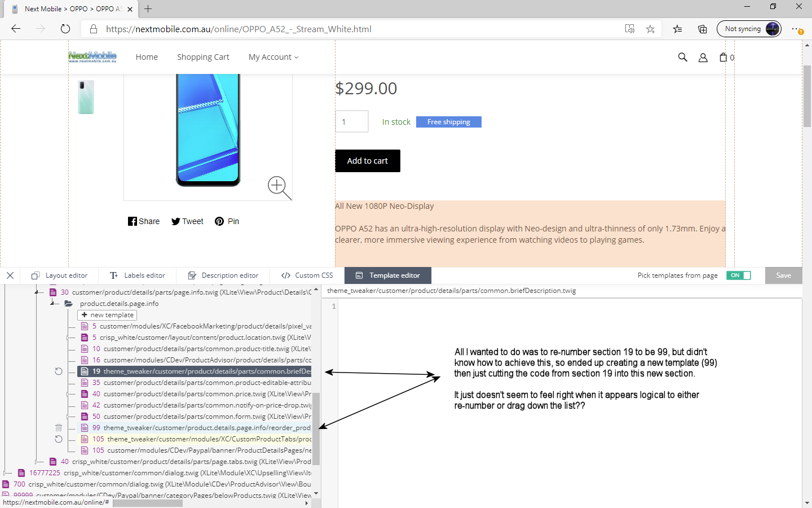
Task: Select template 42 notify-on-price-drop
Action: click(195, 405)
